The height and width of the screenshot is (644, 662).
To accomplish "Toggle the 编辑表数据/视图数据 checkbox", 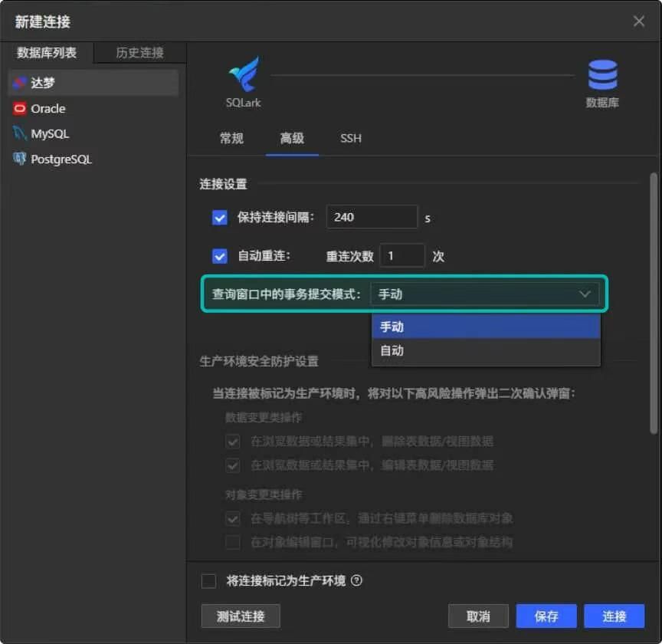I will [x=233, y=465].
